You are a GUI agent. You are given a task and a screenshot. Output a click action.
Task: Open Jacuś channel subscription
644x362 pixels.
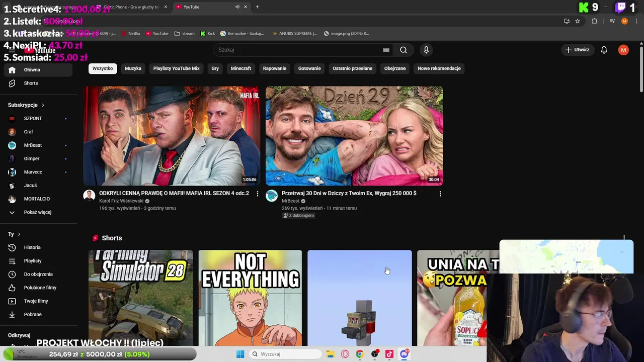pos(38,186)
